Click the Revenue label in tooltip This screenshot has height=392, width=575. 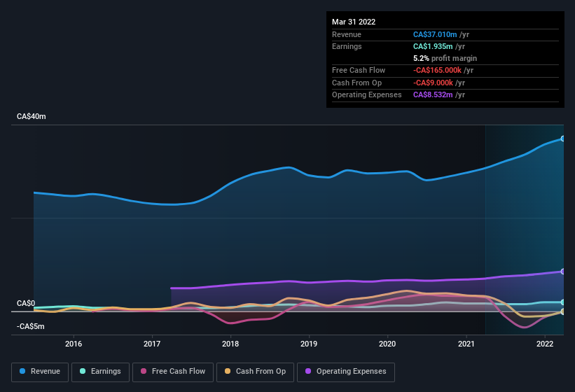click(x=347, y=34)
